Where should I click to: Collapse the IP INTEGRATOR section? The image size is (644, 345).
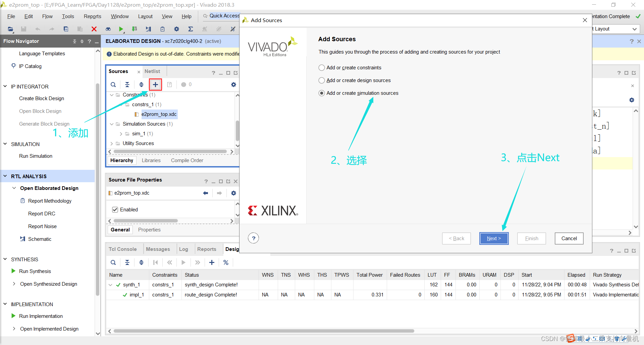tap(5, 86)
